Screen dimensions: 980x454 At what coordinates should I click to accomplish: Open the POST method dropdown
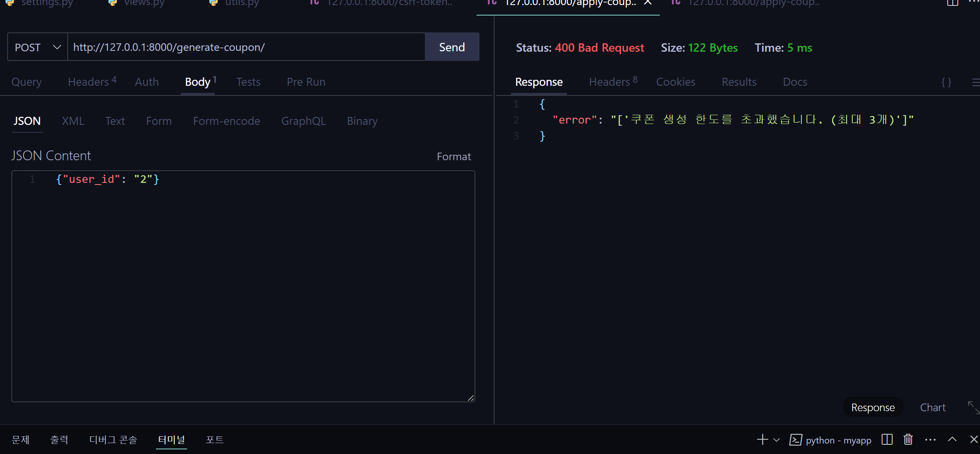[x=37, y=47]
